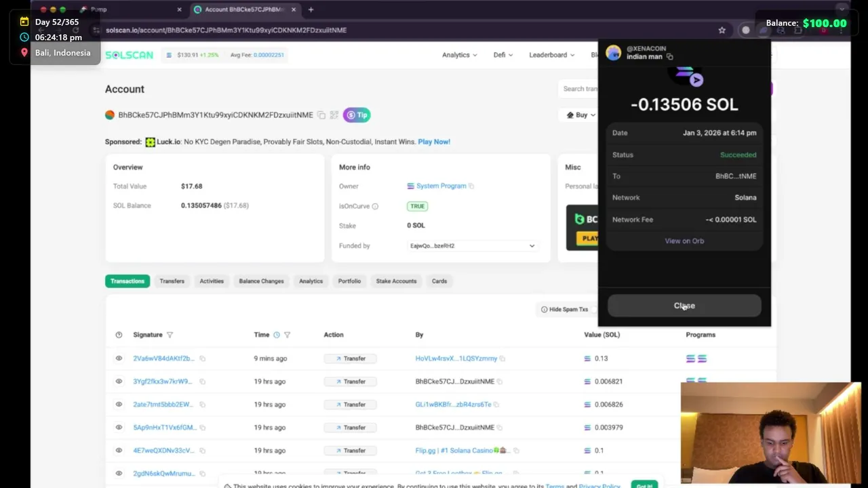Toggle Time column clock format

tap(276, 335)
